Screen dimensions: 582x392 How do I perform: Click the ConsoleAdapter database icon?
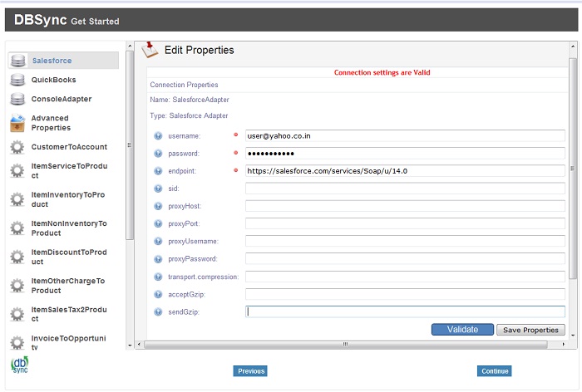[18, 99]
